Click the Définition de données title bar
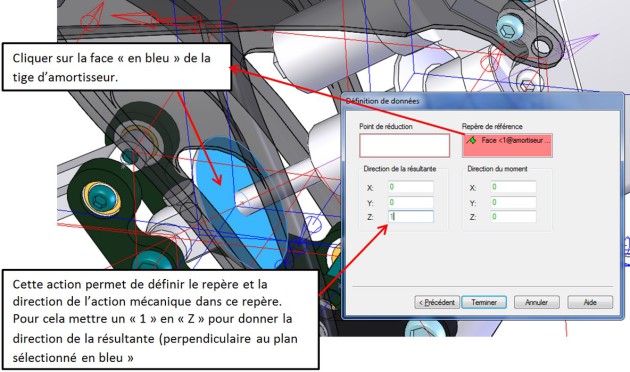 [x=482, y=101]
